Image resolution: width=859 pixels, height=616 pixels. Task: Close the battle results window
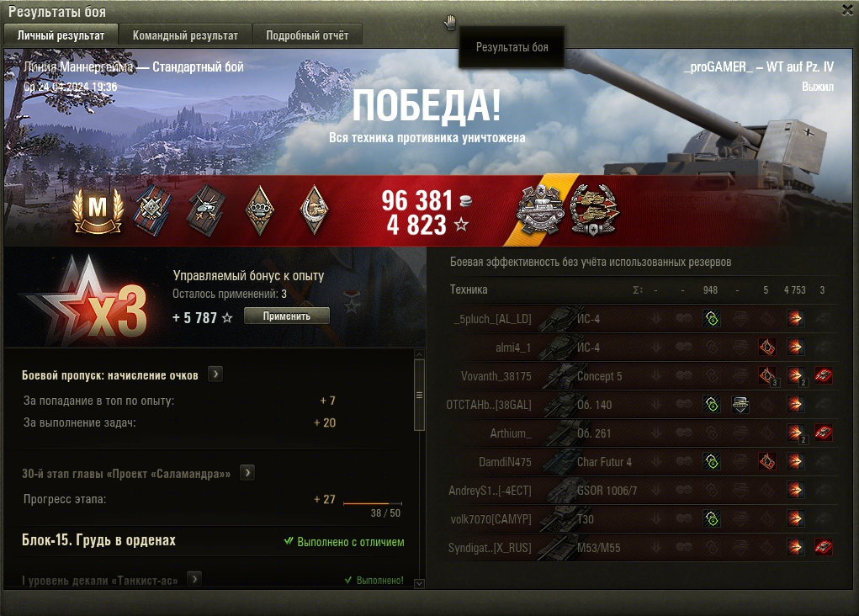pyautogui.click(x=847, y=10)
